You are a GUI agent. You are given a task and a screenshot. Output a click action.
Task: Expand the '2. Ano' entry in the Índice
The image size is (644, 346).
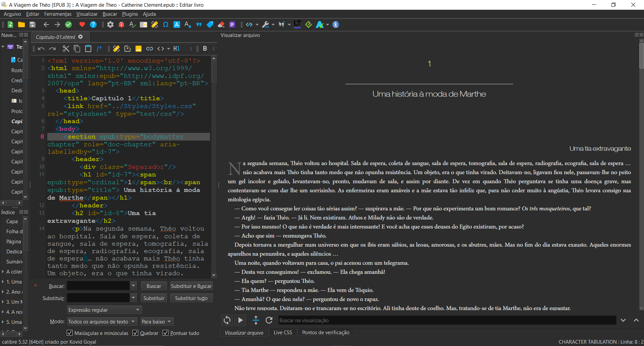click(3, 292)
